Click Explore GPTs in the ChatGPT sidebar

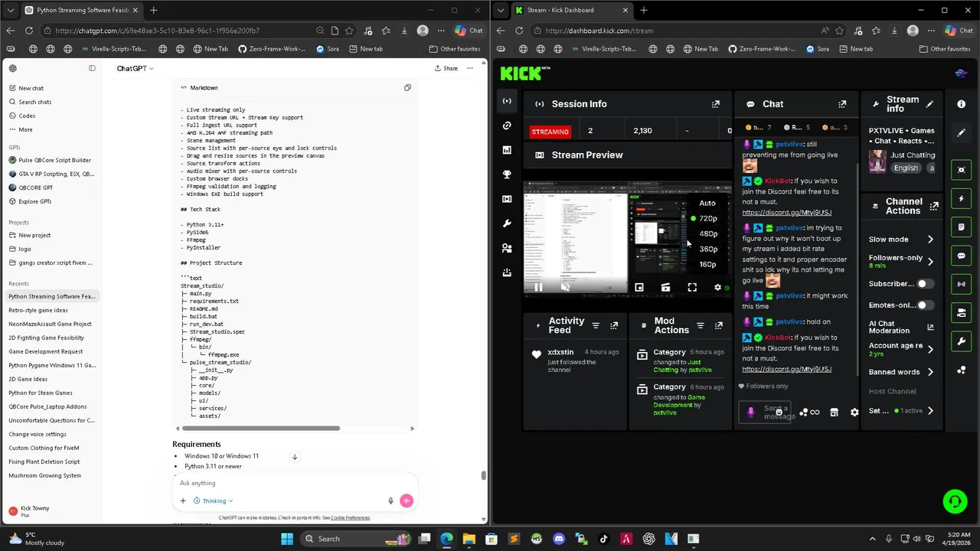coord(34,201)
